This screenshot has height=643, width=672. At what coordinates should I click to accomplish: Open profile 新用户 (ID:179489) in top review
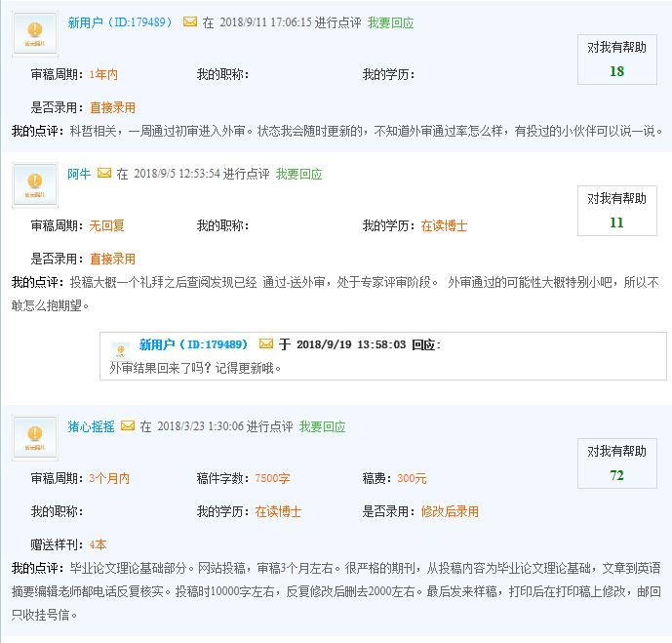click(120, 22)
